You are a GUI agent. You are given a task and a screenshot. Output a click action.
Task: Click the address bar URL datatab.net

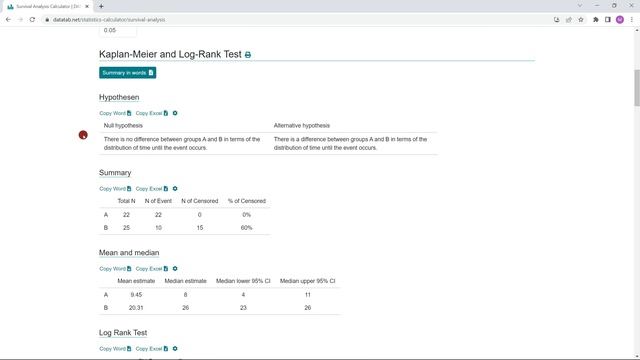(x=109, y=20)
